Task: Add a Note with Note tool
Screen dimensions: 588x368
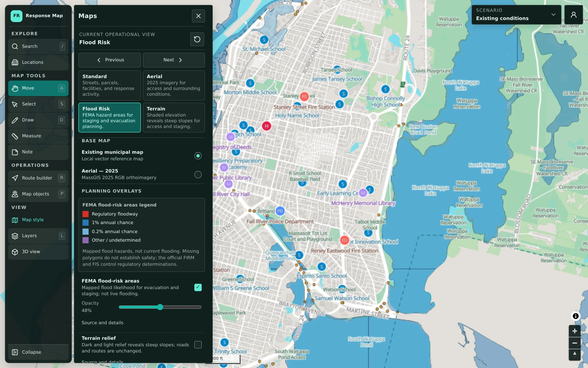Action: click(38, 152)
